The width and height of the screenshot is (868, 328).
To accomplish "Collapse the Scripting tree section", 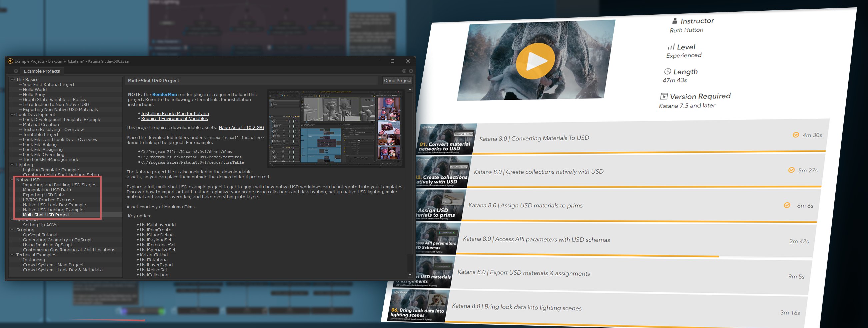I will 12,230.
